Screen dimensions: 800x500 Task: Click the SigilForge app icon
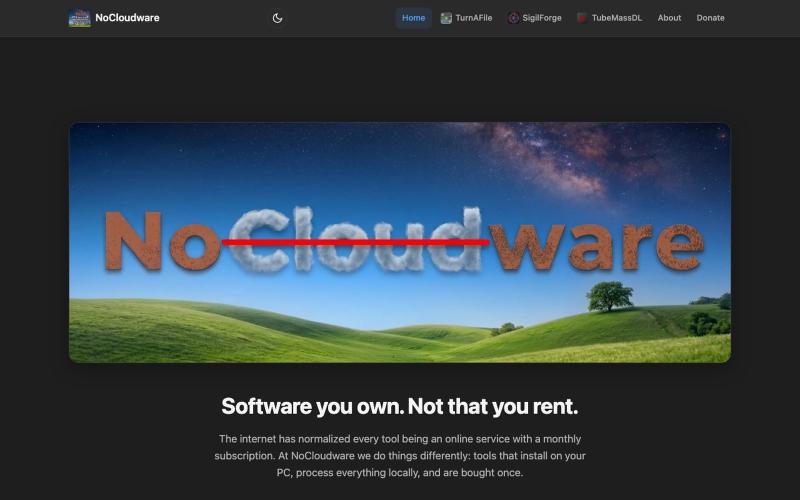(514, 18)
